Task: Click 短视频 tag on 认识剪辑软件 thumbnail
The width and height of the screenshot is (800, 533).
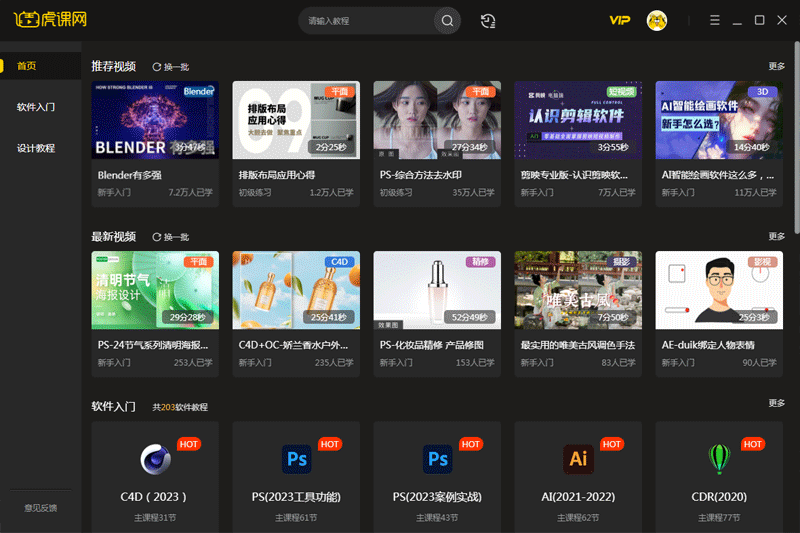Action: click(621, 92)
